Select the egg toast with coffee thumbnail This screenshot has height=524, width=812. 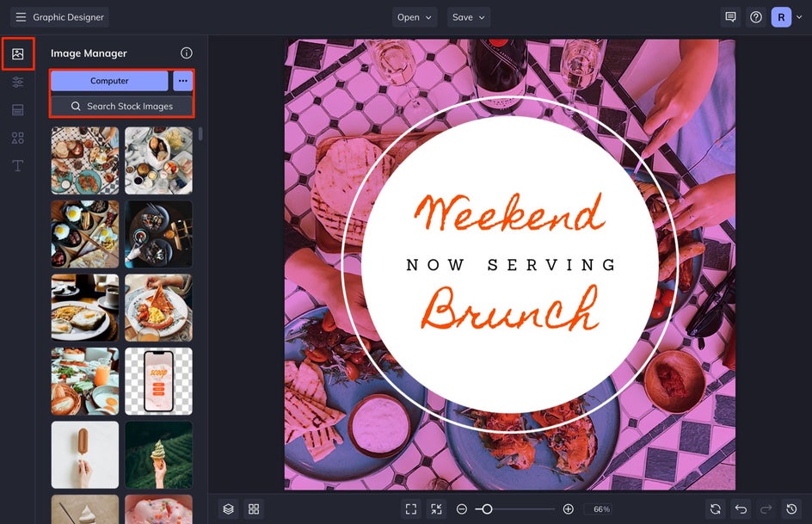click(x=85, y=307)
